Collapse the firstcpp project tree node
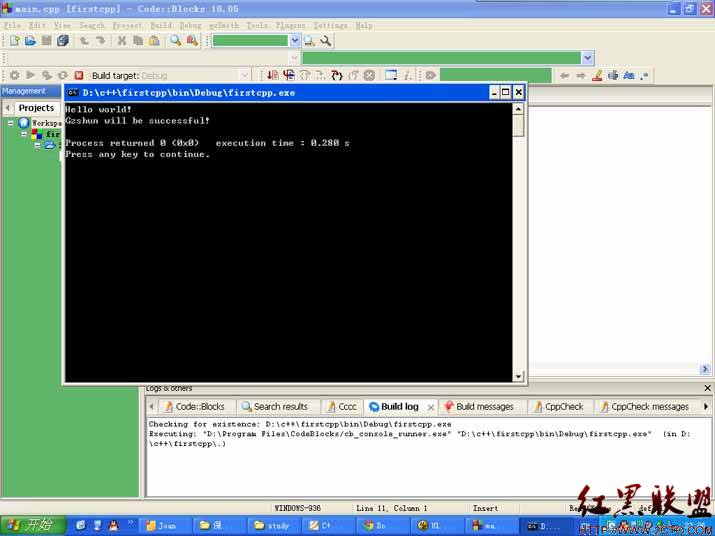Image resolution: width=715 pixels, height=536 pixels. pos(24,134)
